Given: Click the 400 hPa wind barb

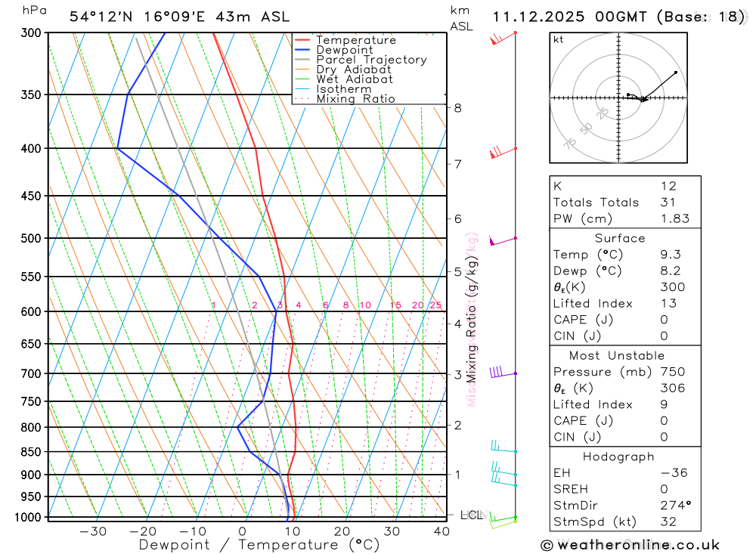Looking at the screenshot, I should click(503, 153).
